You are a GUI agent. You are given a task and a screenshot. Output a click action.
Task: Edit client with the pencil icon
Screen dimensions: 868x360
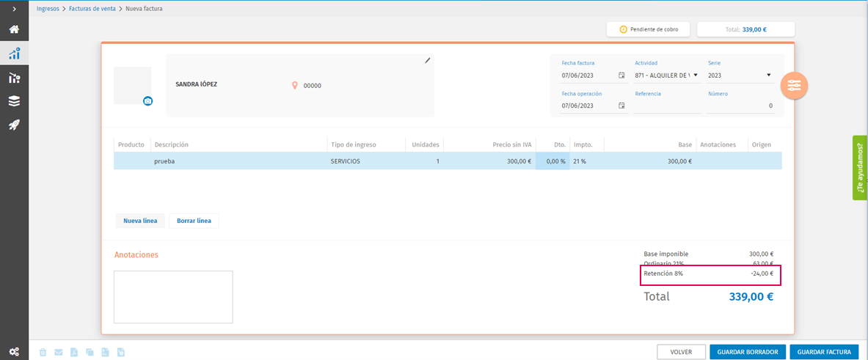point(427,60)
